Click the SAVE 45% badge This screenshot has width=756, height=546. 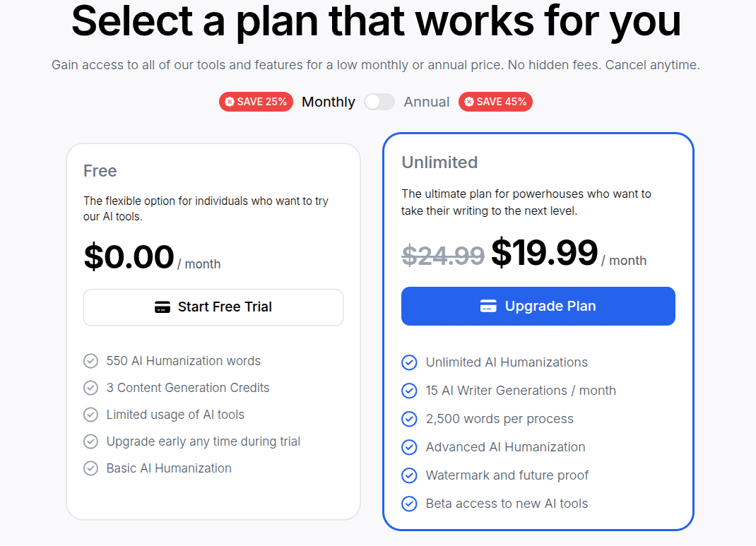point(495,101)
